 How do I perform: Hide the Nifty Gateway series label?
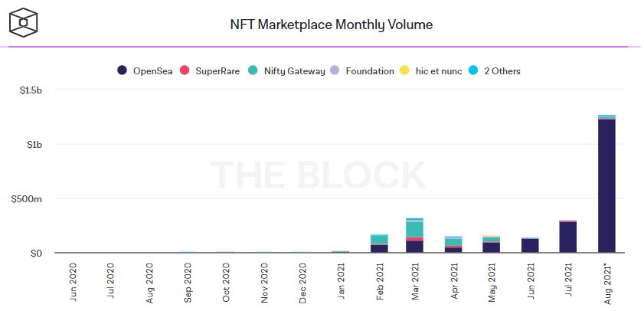pyautogui.click(x=294, y=71)
